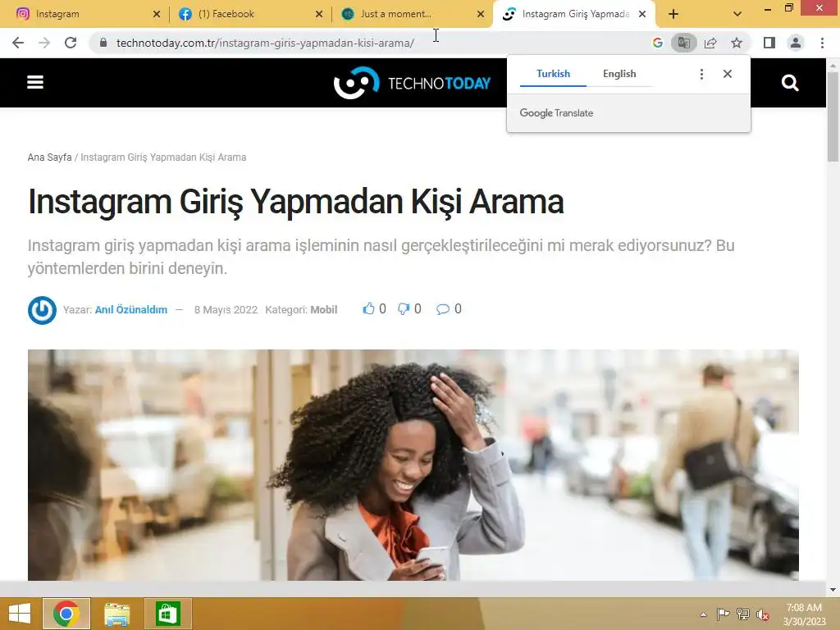Open the Chrome profile avatar
Viewport: 840px width, 630px height.
point(796,43)
